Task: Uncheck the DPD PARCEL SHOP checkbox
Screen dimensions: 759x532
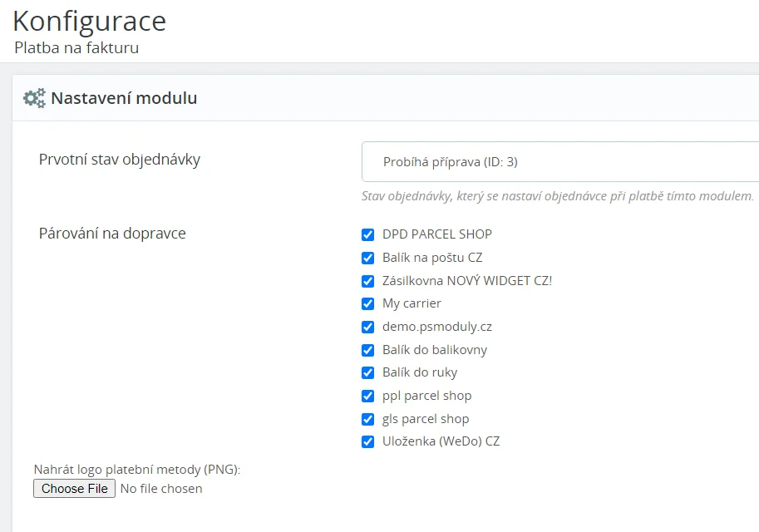Action: pos(367,234)
